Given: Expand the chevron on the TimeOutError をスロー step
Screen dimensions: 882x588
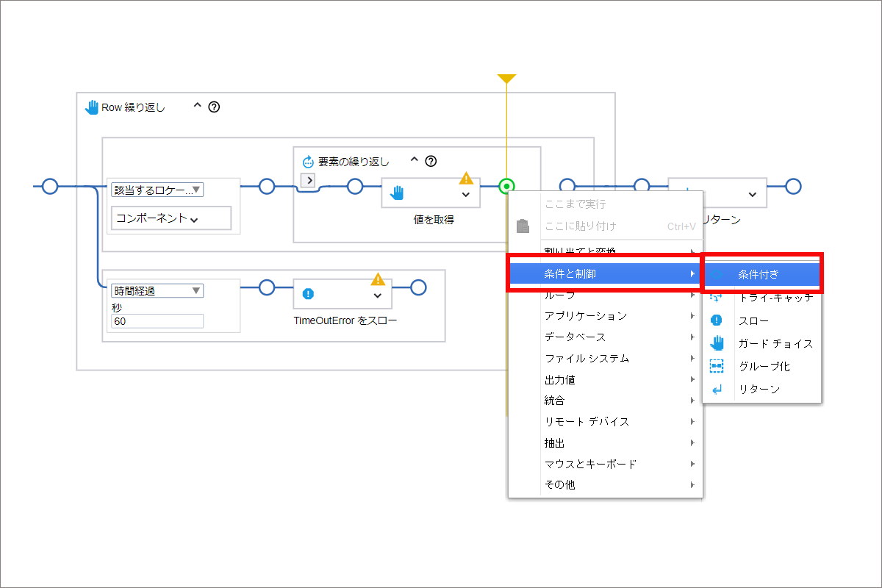Looking at the screenshot, I should click(x=377, y=295).
